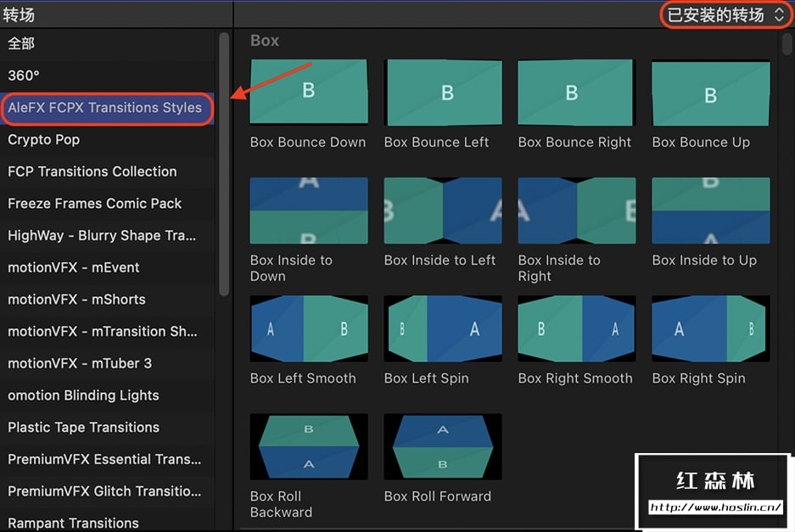Click the Box Inside to Up label
795x532 pixels.
click(x=704, y=260)
